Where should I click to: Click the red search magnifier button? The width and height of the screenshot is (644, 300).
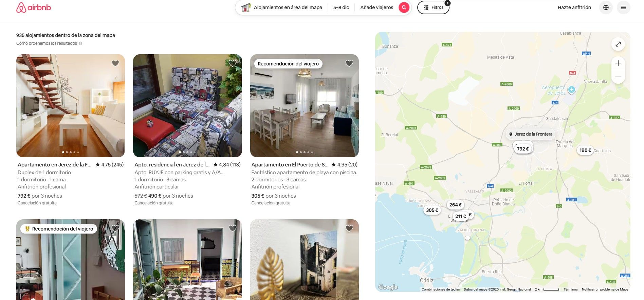[404, 7]
